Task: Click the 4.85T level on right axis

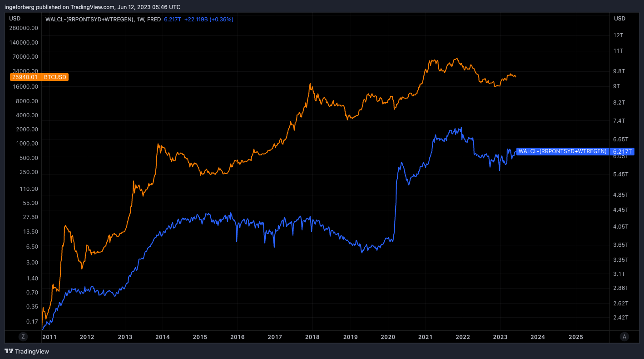Action: [x=621, y=195]
